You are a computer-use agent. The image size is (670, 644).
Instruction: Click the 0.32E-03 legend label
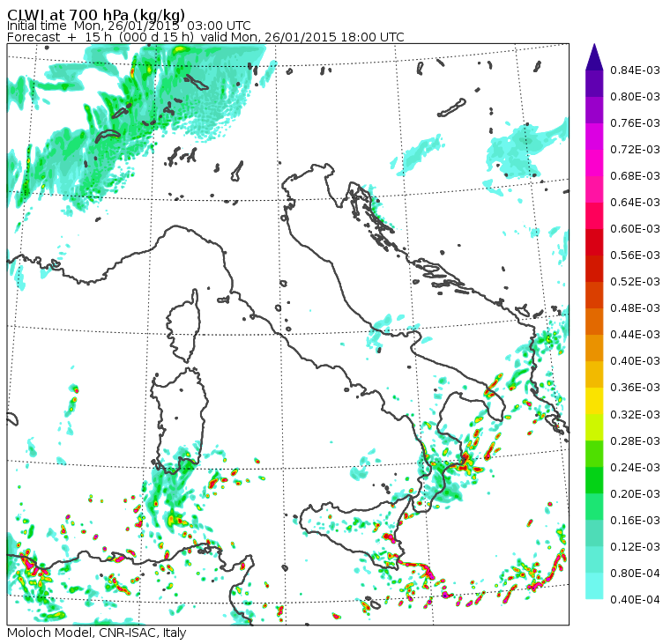635,415
